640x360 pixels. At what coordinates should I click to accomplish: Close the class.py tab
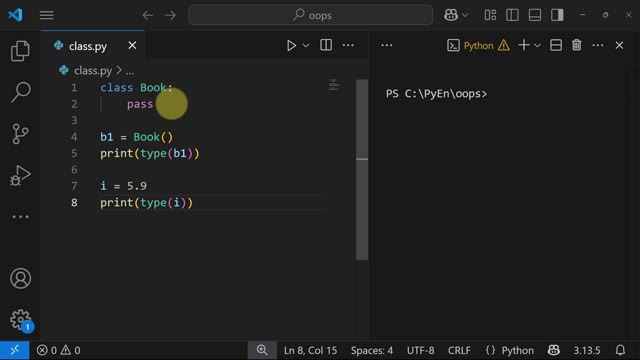pos(132,45)
